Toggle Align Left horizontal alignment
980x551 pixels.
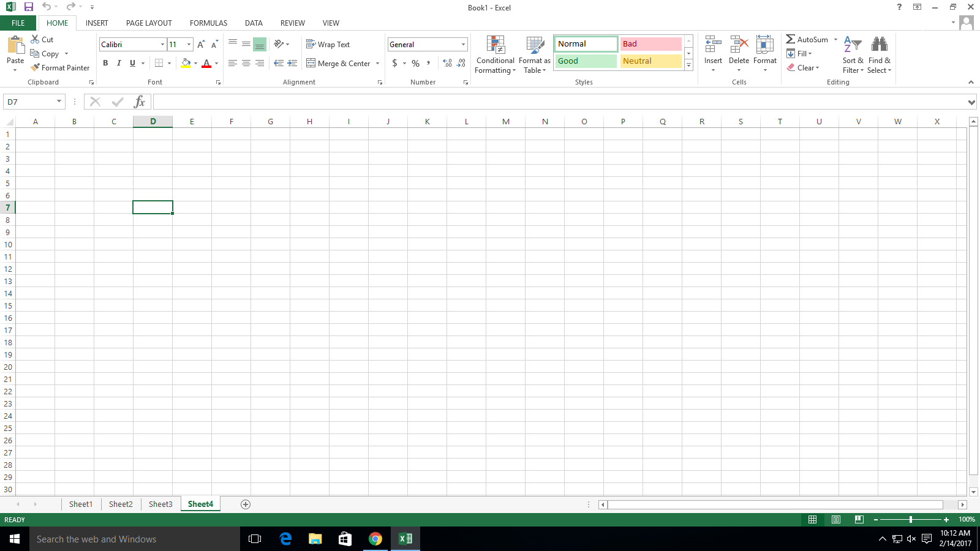233,63
